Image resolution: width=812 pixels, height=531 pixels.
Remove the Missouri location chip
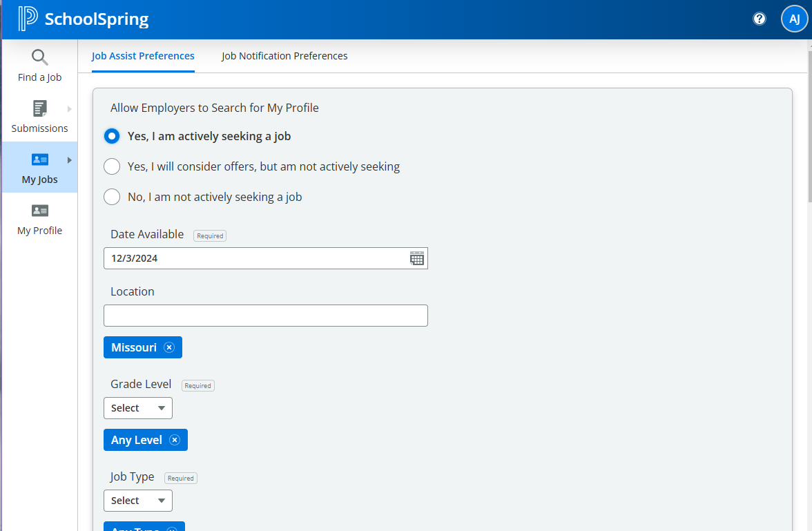tap(169, 347)
